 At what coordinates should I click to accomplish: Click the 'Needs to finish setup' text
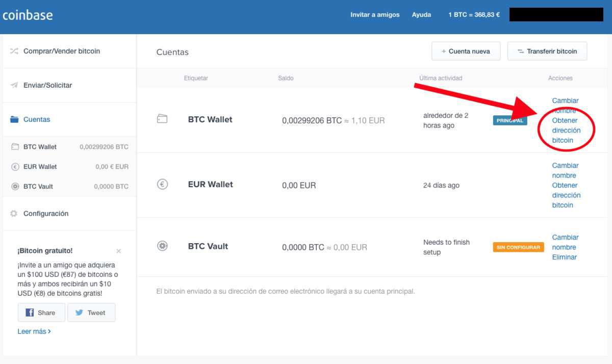(x=446, y=247)
